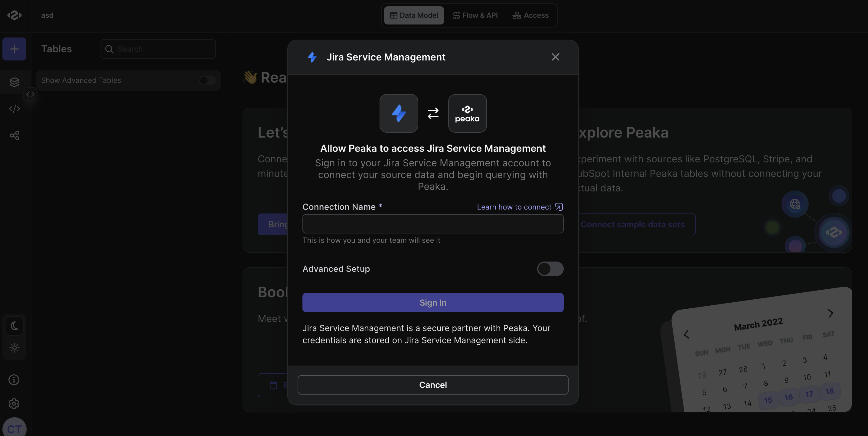
Task: Switch to Flow & API tab
Action: pos(475,15)
